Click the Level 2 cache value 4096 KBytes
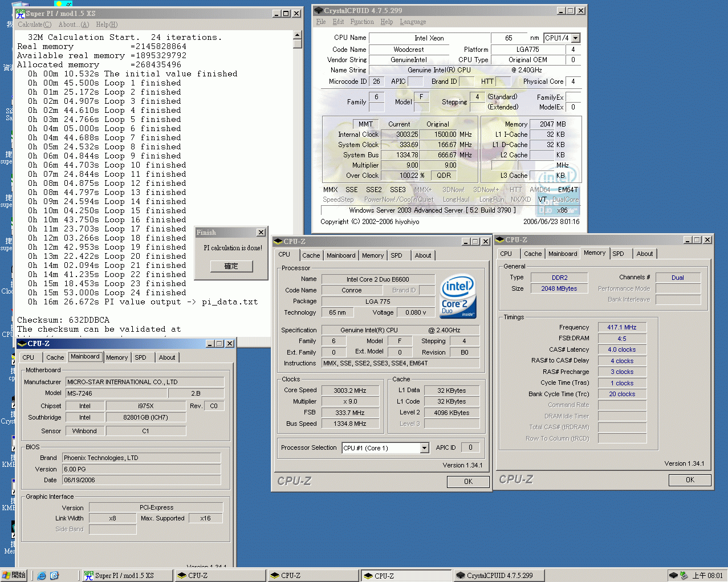This screenshot has width=728, height=582. (x=452, y=413)
